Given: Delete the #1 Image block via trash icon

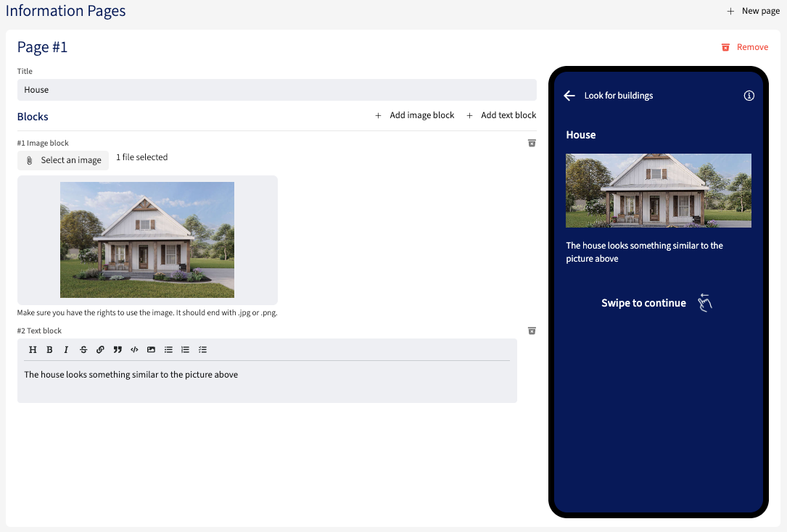Looking at the screenshot, I should pos(532,143).
